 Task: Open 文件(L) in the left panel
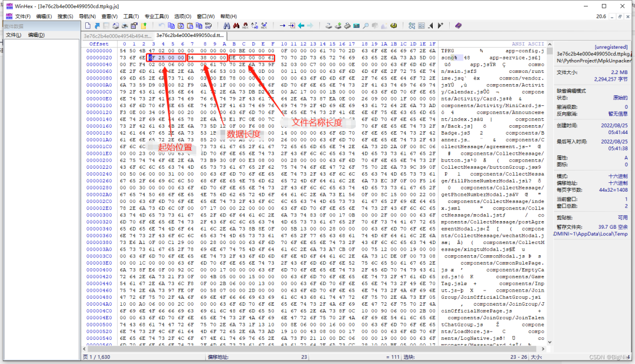(x=14, y=35)
